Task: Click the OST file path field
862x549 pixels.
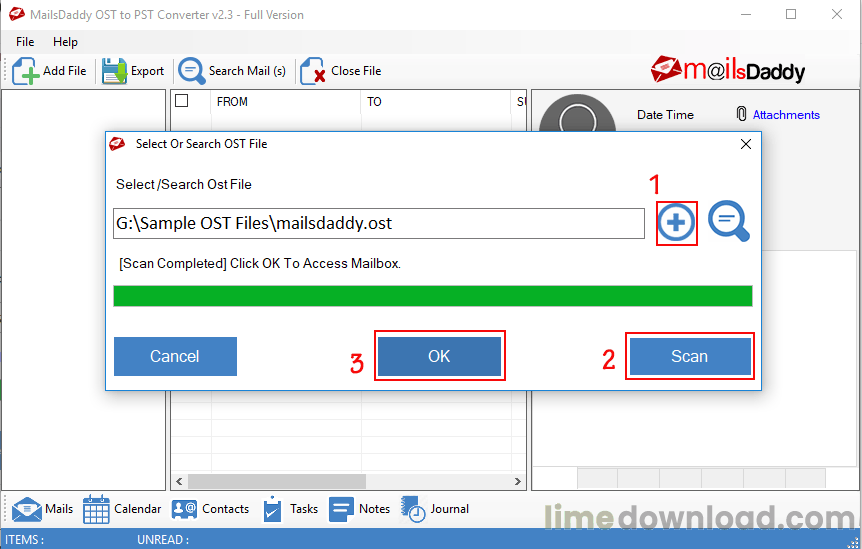Action: click(x=379, y=223)
